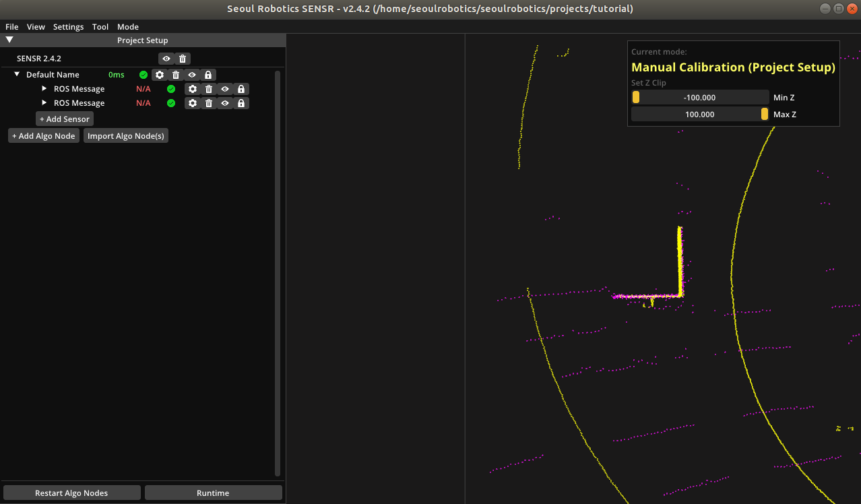Click the + Add Sensor button
This screenshot has width=861, height=504.
pyautogui.click(x=65, y=119)
